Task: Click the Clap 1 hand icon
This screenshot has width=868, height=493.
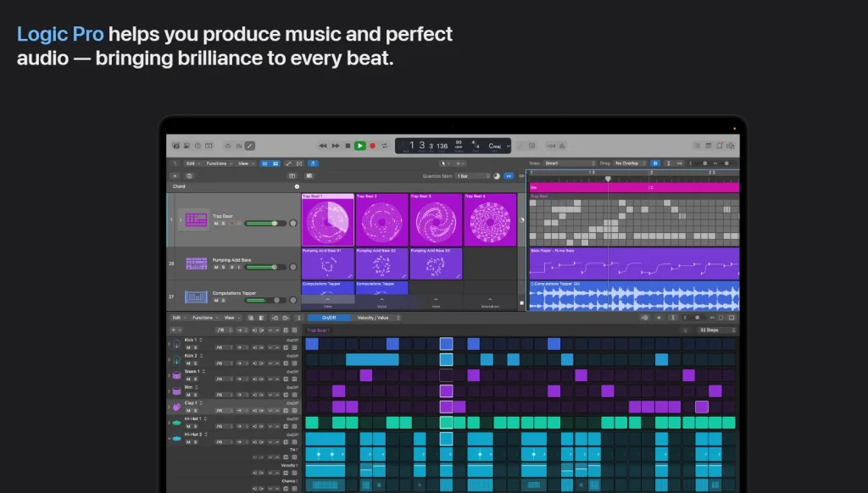Action: [x=176, y=407]
